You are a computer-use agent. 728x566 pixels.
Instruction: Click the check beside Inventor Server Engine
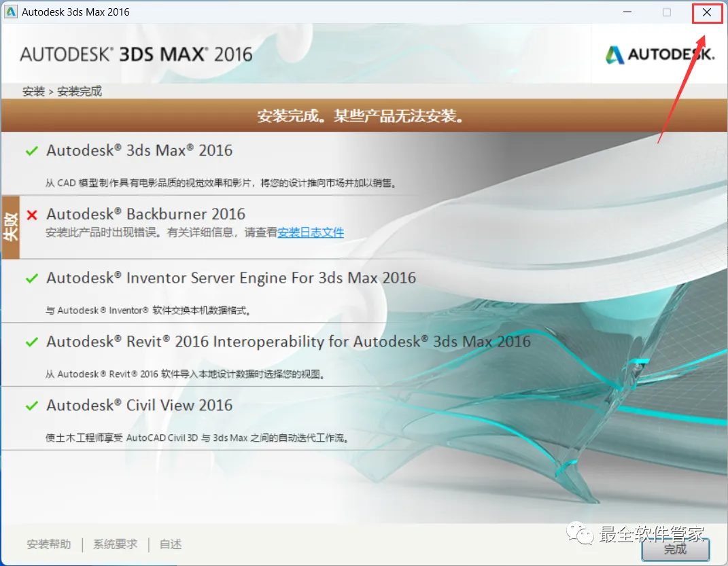[x=31, y=279]
